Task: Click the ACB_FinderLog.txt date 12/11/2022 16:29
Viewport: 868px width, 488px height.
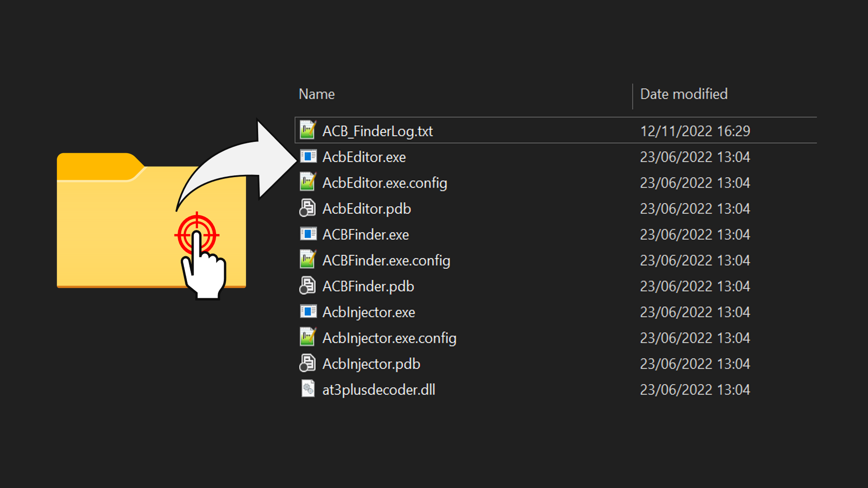Action: (x=695, y=131)
